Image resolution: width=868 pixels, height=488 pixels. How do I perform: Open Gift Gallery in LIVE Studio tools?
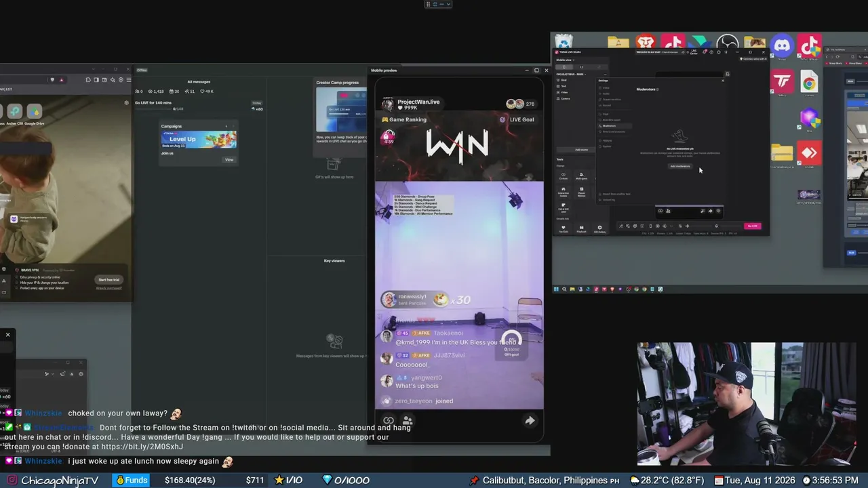[599, 228]
